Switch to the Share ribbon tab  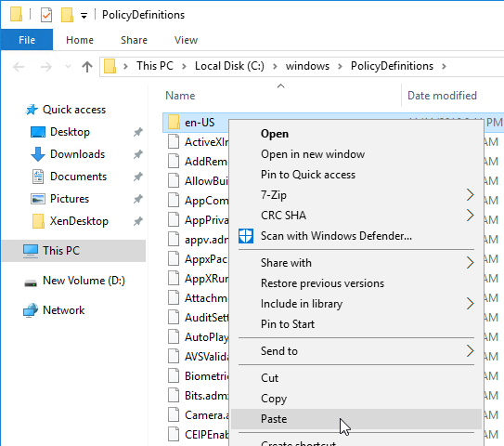134,40
